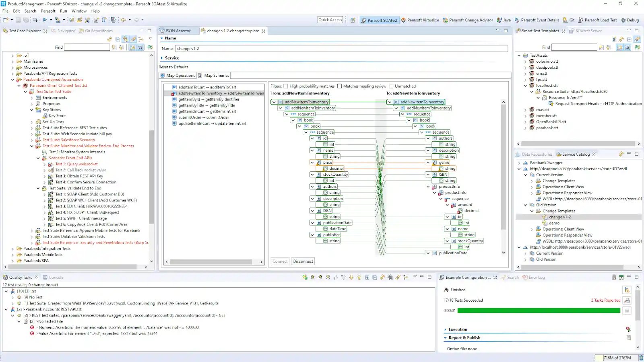Open the Git perspective
This screenshot has height=362, width=644.
[569, 20]
